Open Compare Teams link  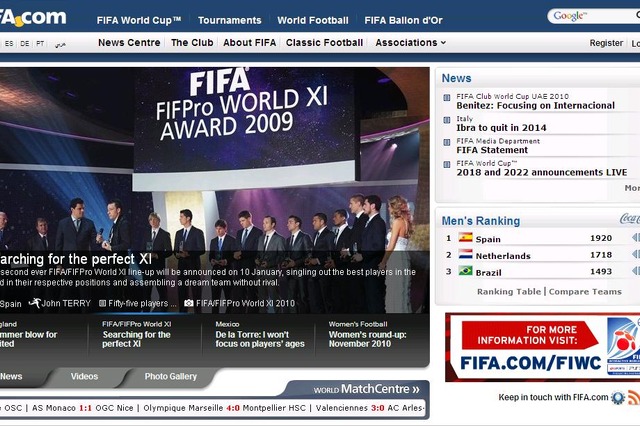click(585, 291)
